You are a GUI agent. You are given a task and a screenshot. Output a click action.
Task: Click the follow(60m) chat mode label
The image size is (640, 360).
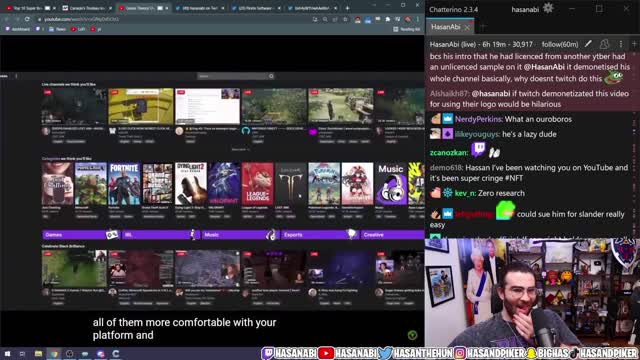tap(560, 44)
